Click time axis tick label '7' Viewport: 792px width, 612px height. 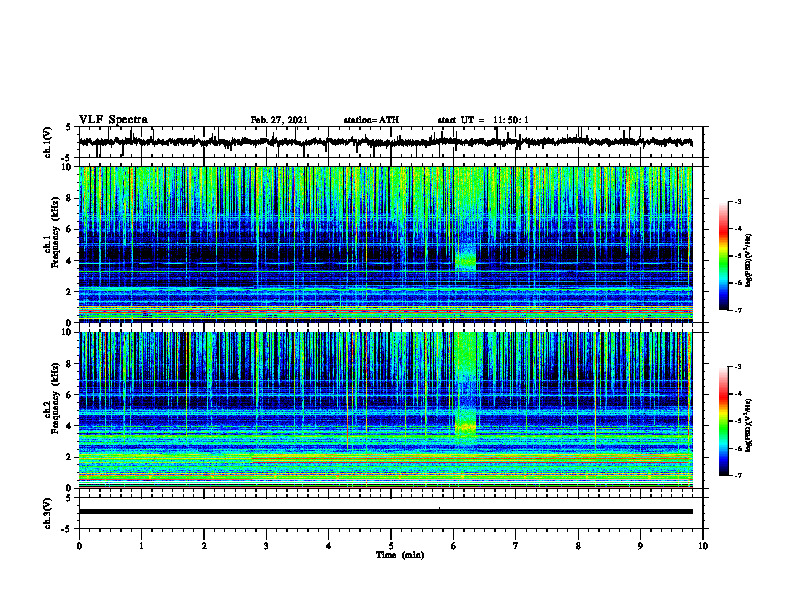(x=516, y=546)
